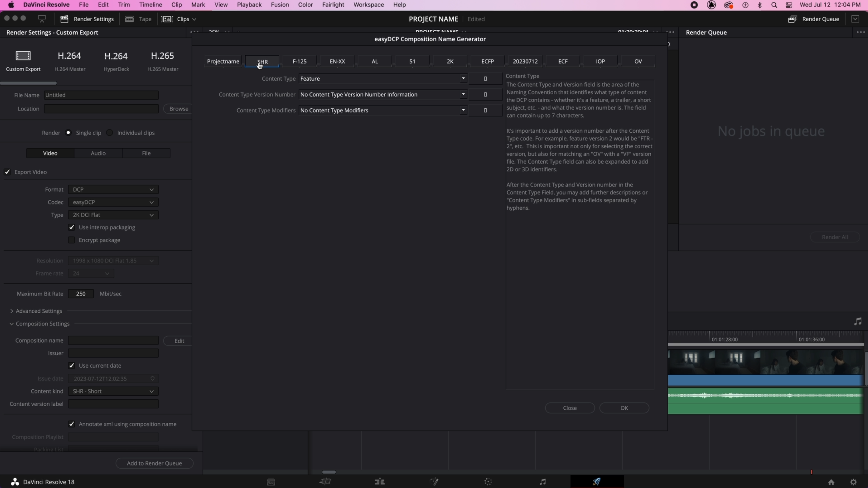Switch to the Audio tab
868x488 pixels.
(98, 153)
